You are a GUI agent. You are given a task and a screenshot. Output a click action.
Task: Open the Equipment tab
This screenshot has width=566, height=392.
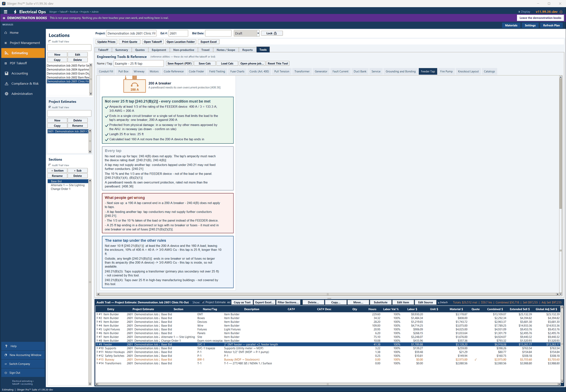(x=159, y=50)
